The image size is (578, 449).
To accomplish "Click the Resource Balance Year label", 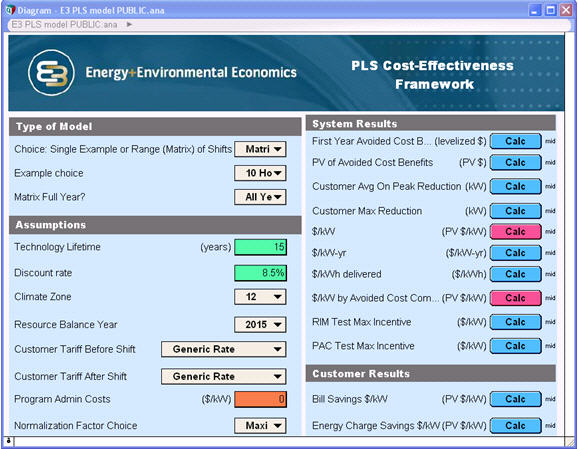I will coord(66,325).
